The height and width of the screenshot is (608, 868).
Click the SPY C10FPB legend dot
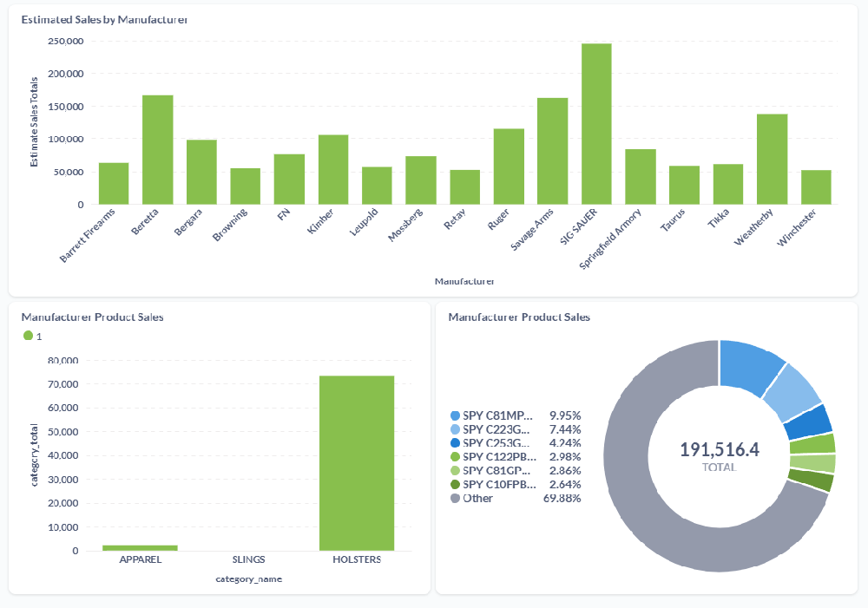(x=455, y=482)
